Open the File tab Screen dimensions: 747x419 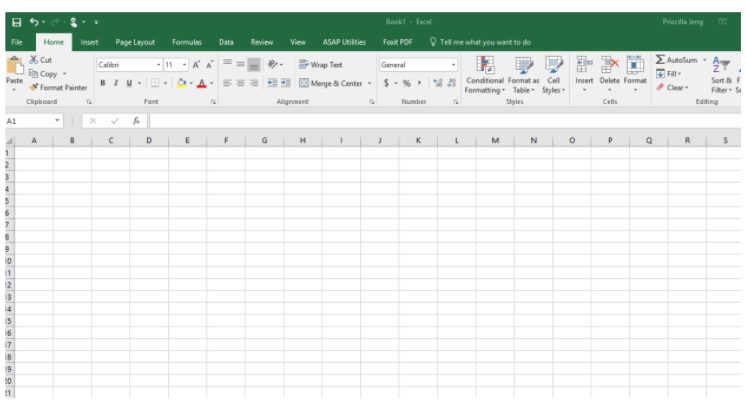pos(17,42)
